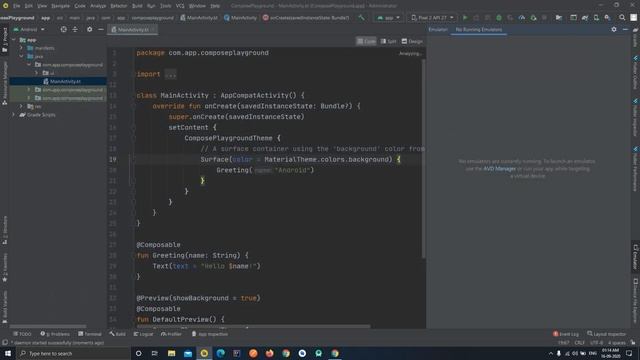Image resolution: width=640 pixels, height=360 pixels.
Task: Switch editor to Split view
Action: coord(389,41)
